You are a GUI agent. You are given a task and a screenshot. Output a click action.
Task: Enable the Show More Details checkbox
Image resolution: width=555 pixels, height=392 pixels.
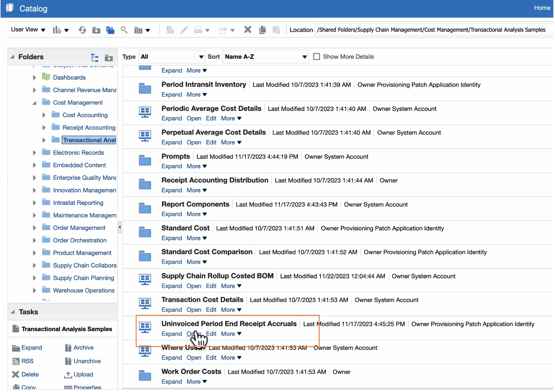click(x=316, y=56)
